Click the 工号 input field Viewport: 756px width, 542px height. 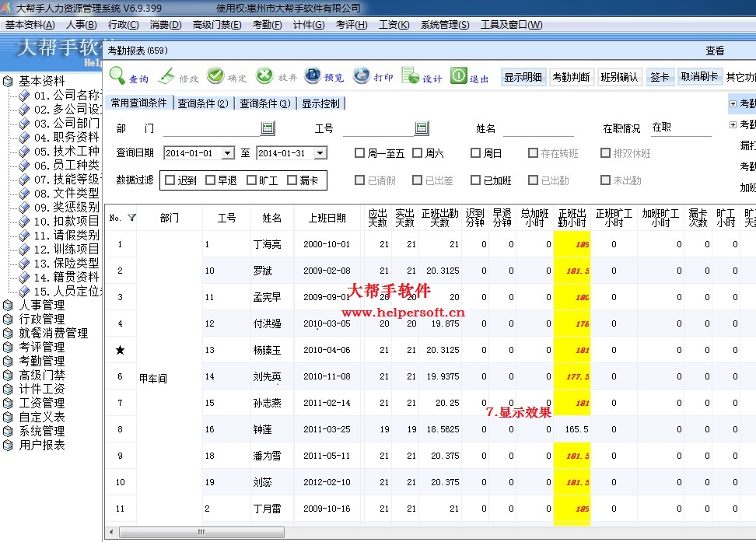pos(379,128)
